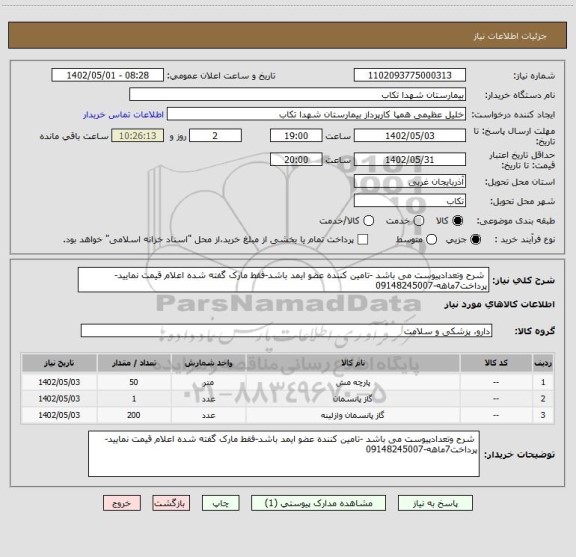Click the province field آذربایجان غربی
The height and width of the screenshot is (557, 576).
tap(410, 181)
